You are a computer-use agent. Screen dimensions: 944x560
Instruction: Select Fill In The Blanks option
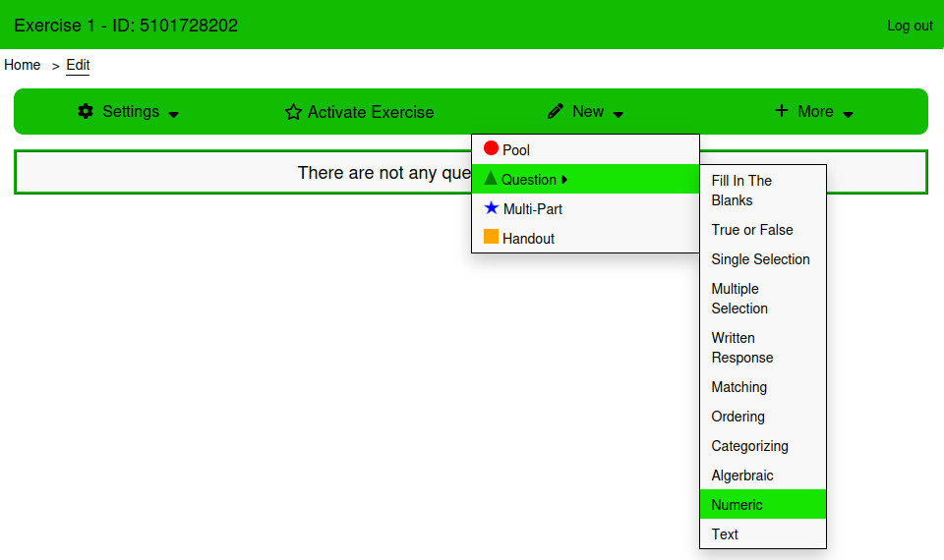coord(741,191)
